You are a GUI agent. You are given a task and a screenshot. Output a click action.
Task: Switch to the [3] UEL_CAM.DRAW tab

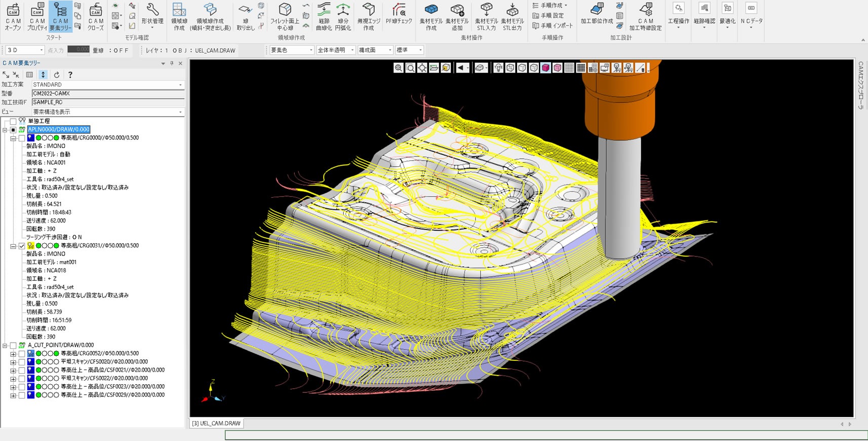coord(217,423)
